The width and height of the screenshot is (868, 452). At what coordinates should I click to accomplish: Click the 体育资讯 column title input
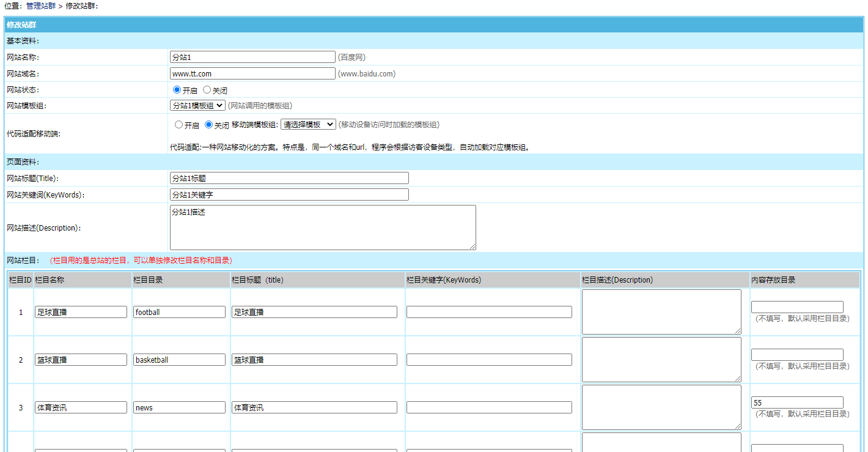(314, 407)
